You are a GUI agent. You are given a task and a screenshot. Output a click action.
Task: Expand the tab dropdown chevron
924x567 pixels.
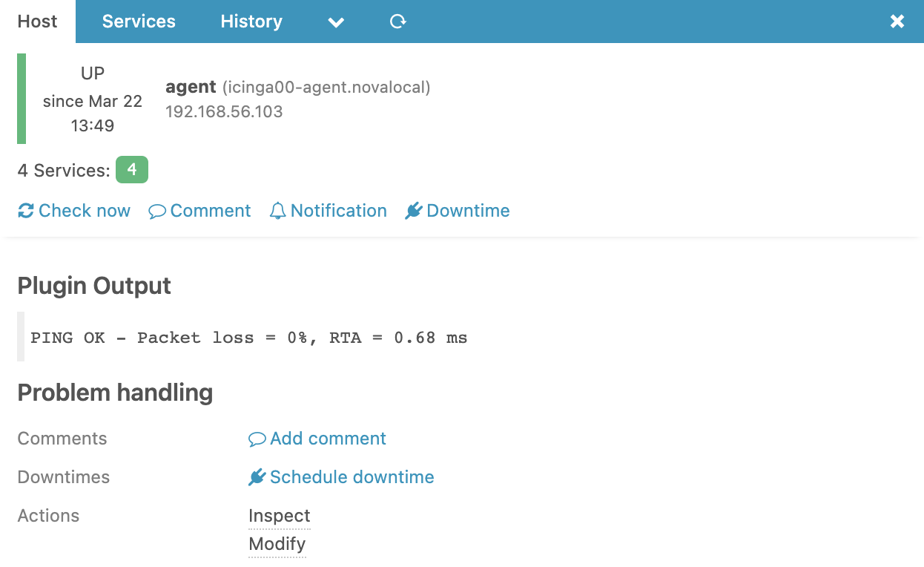pos(336,22)
